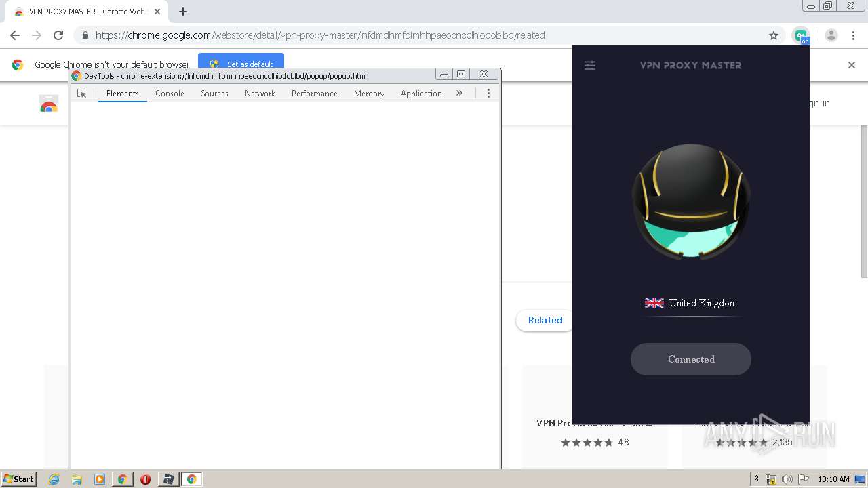Switch to DevTools Application tab
The image size is (868, 488).
pyautogui.click(x=421, y=94)
